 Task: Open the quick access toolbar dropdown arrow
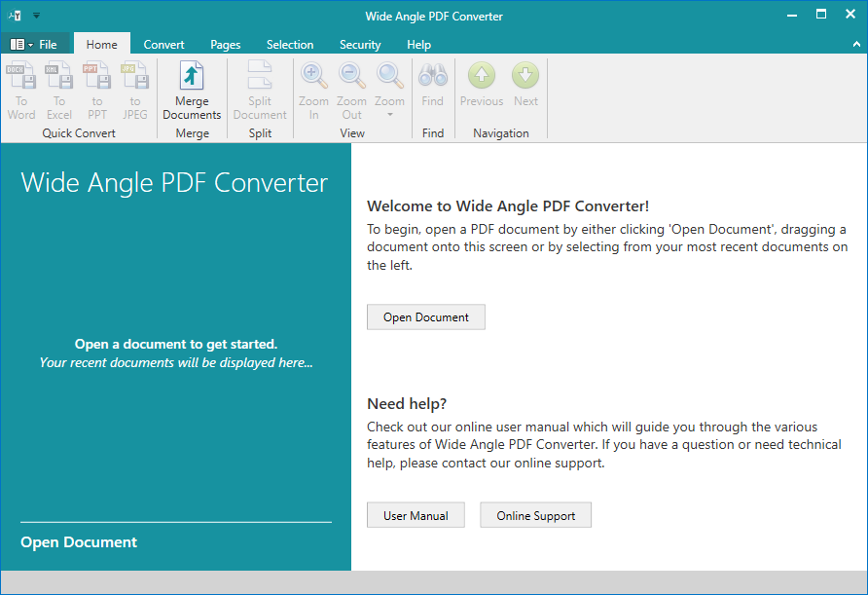pos(36,16)
